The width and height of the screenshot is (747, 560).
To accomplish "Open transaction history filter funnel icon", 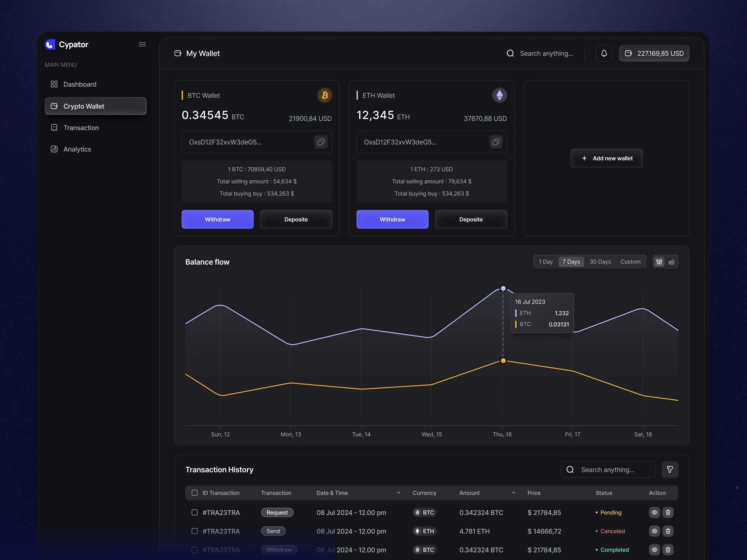I will coord(670,469).
